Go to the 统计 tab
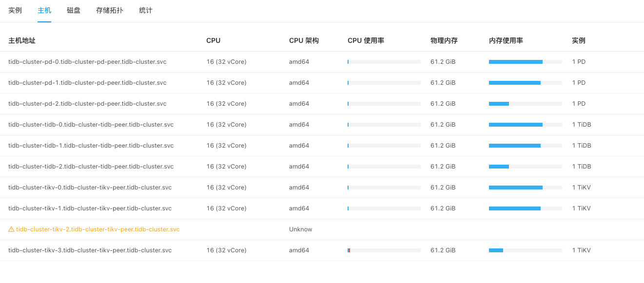This screenshot has height=283, width=644. 146,10
